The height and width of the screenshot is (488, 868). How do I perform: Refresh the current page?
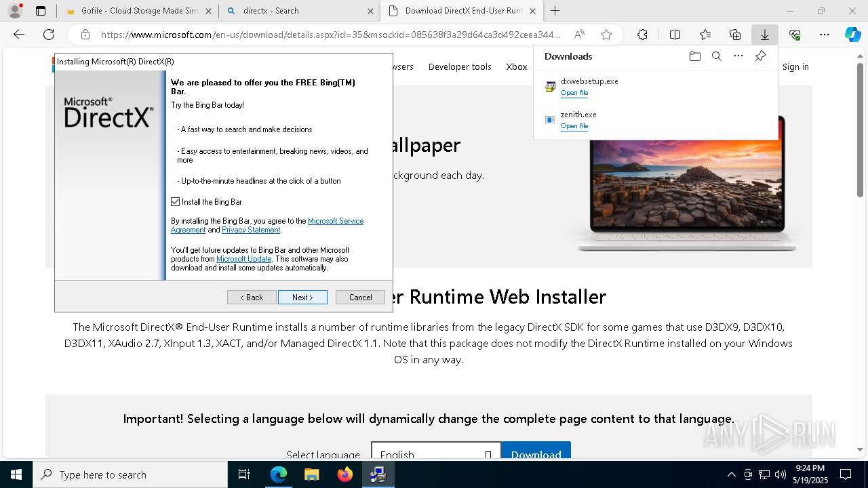click(x=49, y=35)
